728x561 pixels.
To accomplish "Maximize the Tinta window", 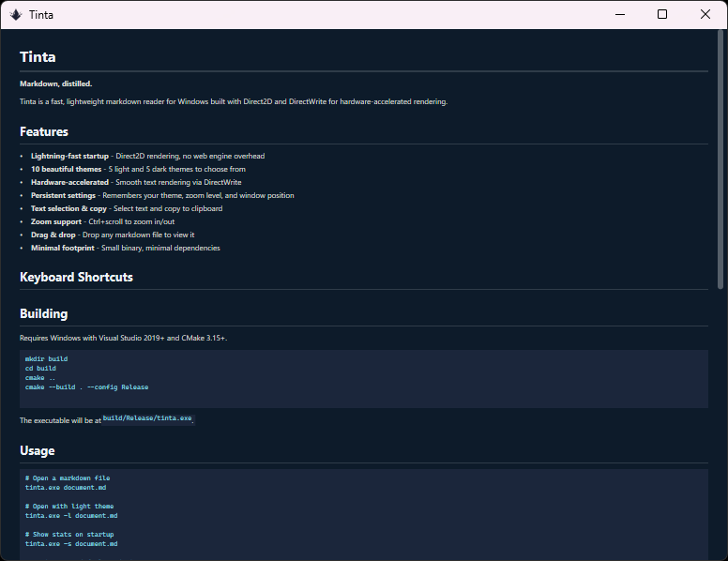I will [x=662, y=14].
